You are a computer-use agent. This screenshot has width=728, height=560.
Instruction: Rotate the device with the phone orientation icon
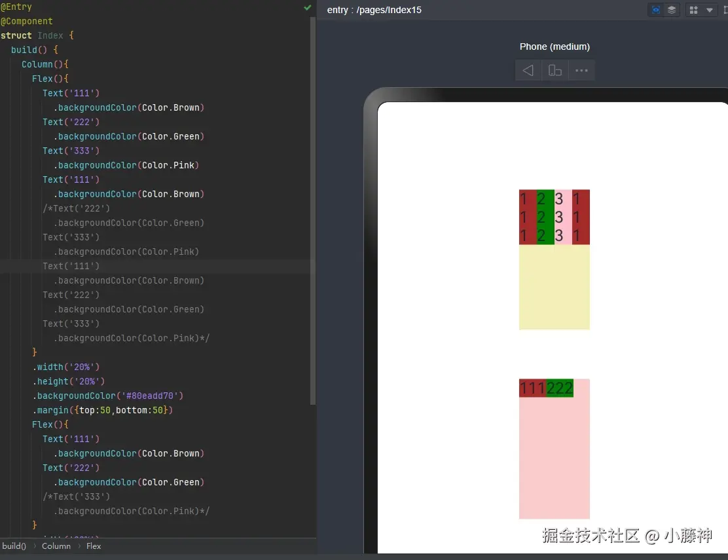click(555, 71)
